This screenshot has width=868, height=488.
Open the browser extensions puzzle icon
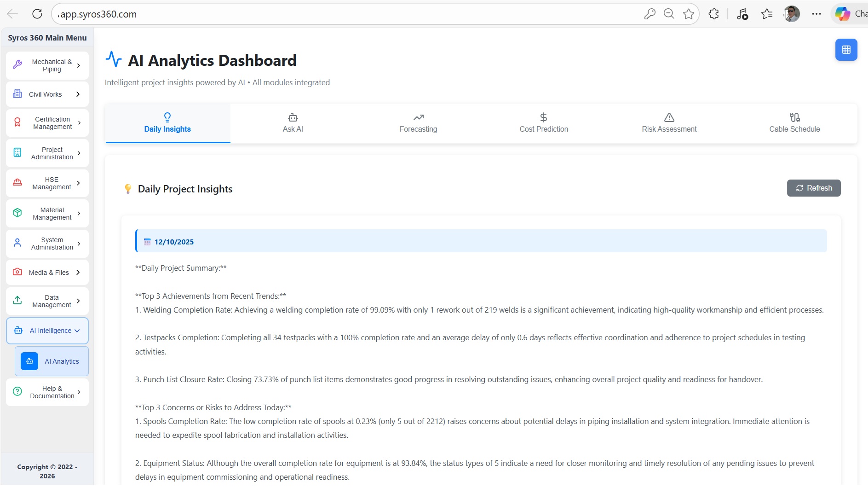tap(713, 14)
